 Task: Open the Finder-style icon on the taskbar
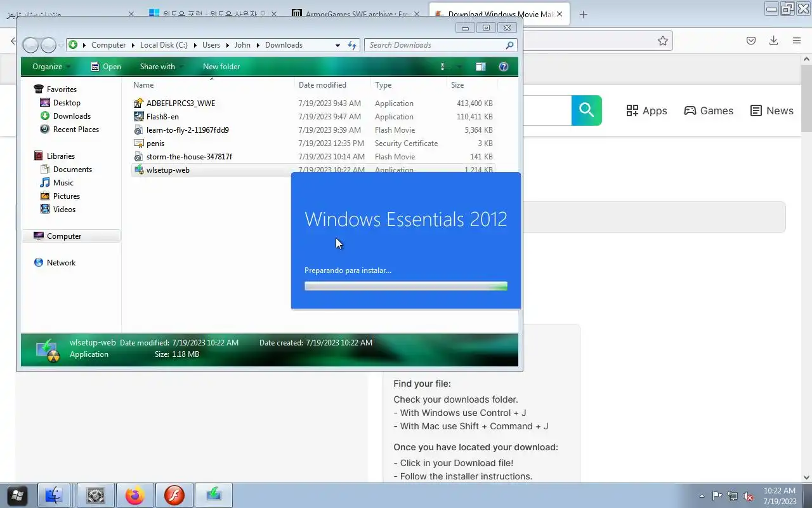(x=54, y=495)
